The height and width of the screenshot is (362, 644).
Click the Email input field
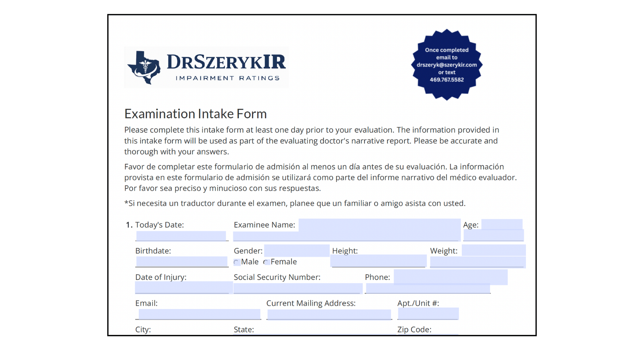click(x=199, y=314)
